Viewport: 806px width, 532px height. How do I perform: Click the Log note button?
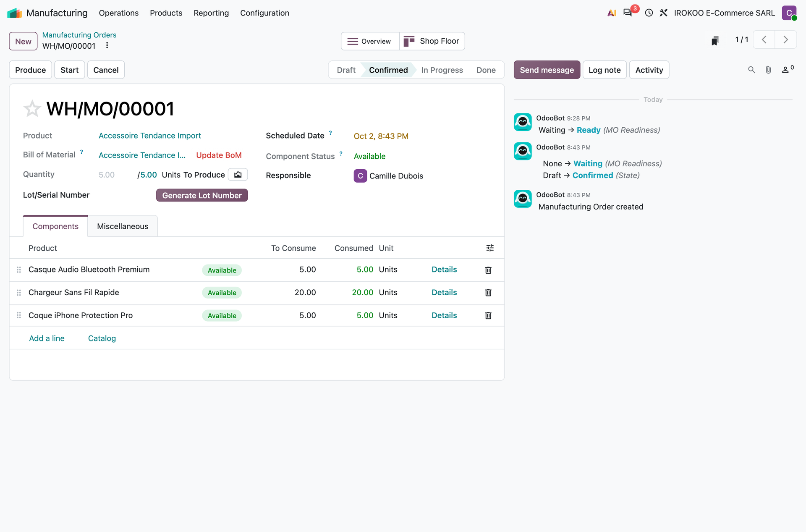[x=604, y=70]
